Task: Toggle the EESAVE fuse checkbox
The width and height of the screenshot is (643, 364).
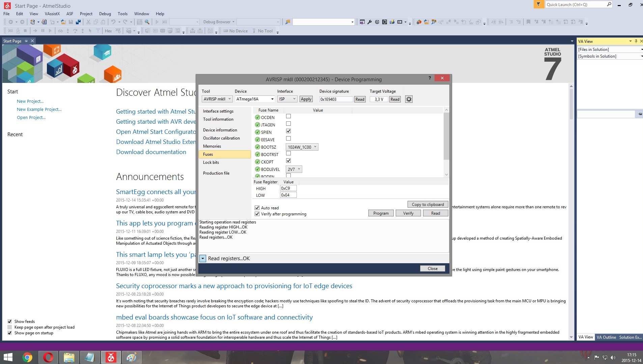Action: pos(288,139)
